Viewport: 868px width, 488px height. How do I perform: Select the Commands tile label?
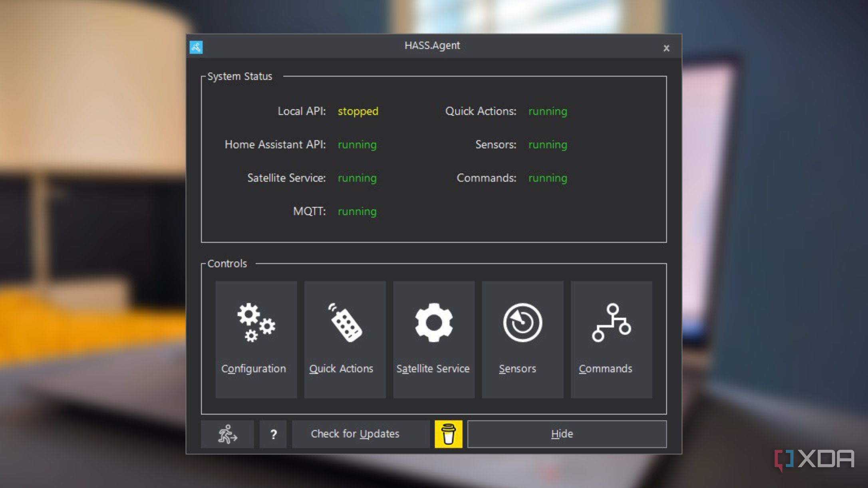pos(606,369)
